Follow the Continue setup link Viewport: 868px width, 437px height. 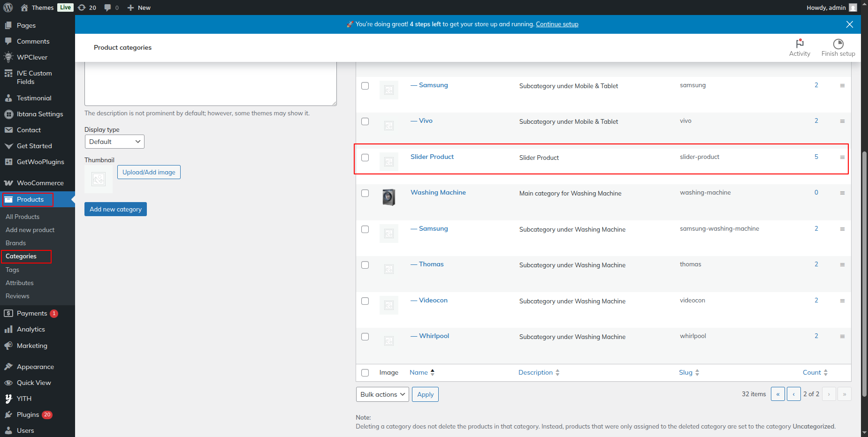pyautogui.click(x=557, y=24)
